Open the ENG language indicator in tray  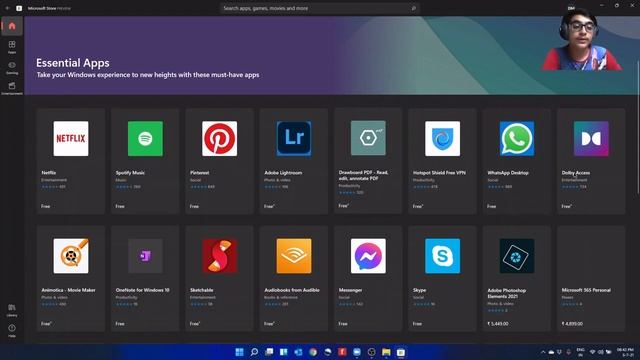pos(580,352)
